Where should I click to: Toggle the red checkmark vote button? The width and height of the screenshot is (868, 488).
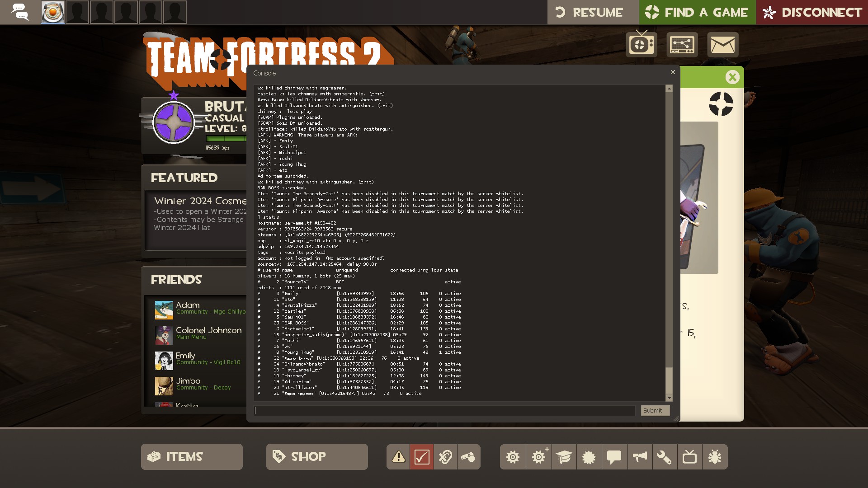(422, 457)
